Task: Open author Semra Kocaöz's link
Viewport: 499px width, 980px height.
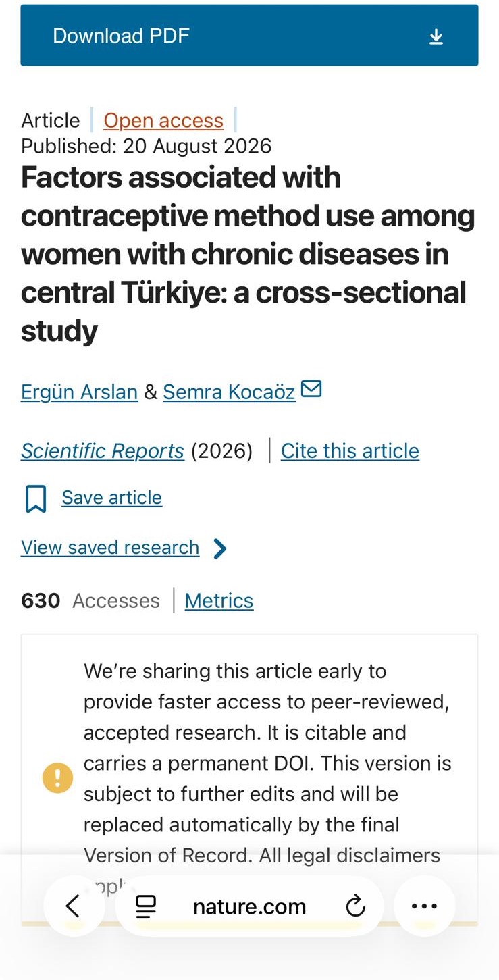Action: (x=229, y=392)
